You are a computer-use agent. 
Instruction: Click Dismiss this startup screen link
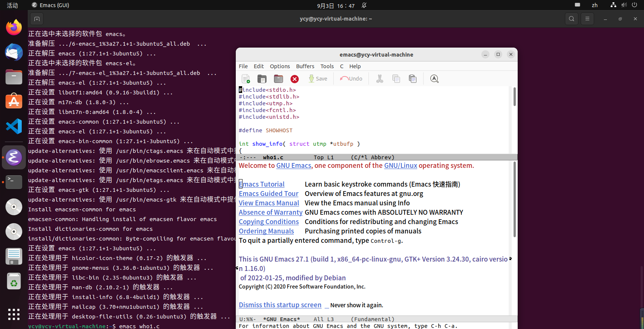280,305
